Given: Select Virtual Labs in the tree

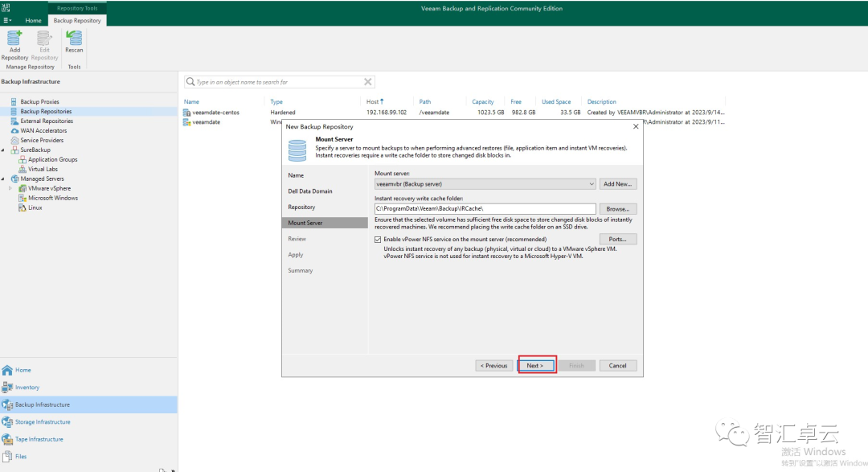Looking at the screenshot, I should point(43,169).
